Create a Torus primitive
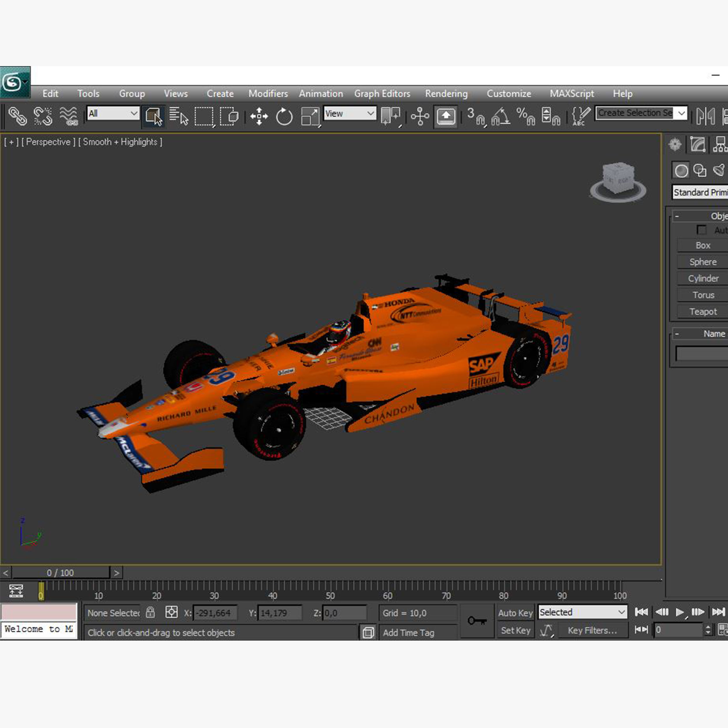This screenshot has width=728, height=728. (x=703, y=295)
